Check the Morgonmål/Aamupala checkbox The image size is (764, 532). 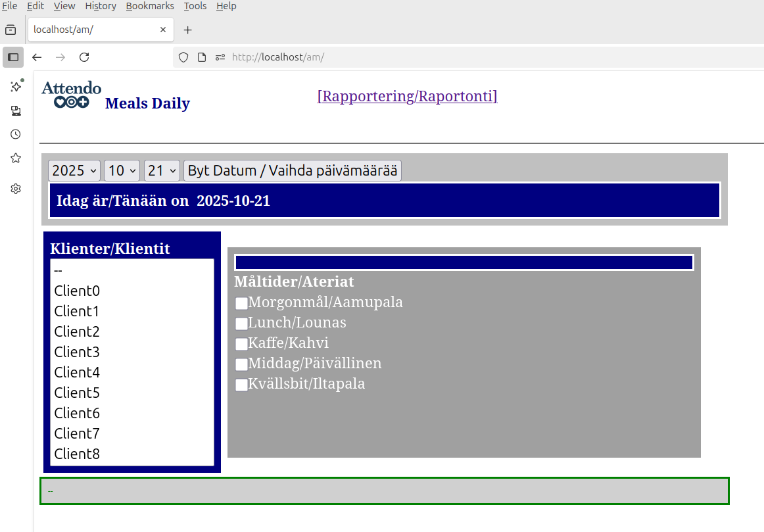241,303
